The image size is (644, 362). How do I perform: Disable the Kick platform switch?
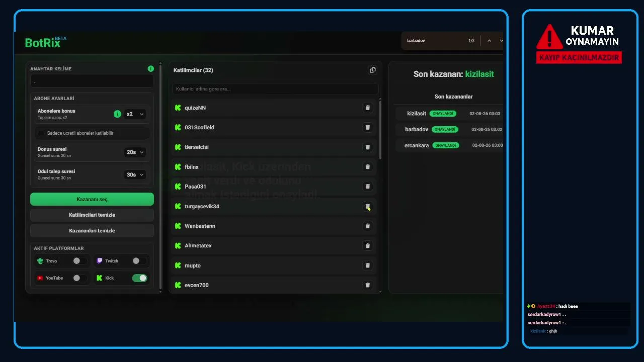click(139, 278)
